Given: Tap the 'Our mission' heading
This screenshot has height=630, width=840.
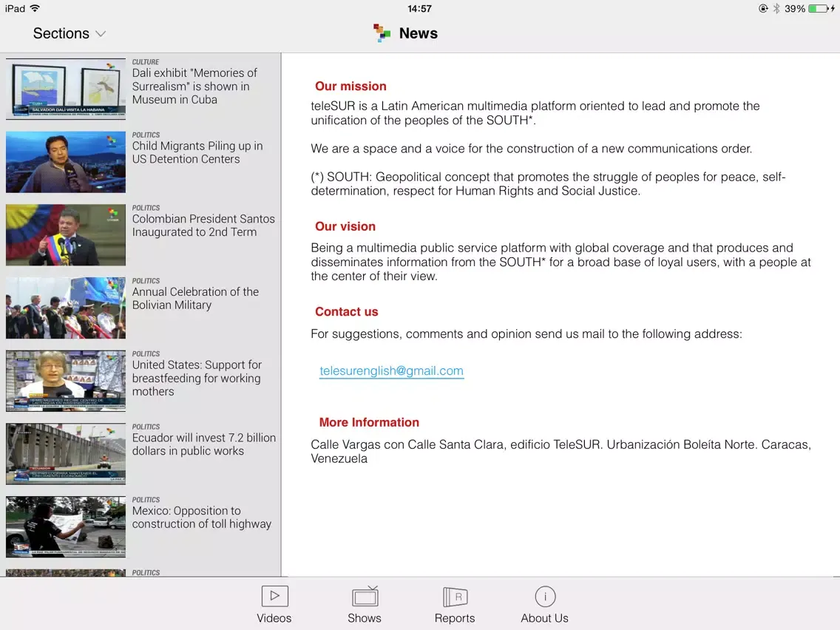Looking at the screenshot, I should tap(350, 87).
